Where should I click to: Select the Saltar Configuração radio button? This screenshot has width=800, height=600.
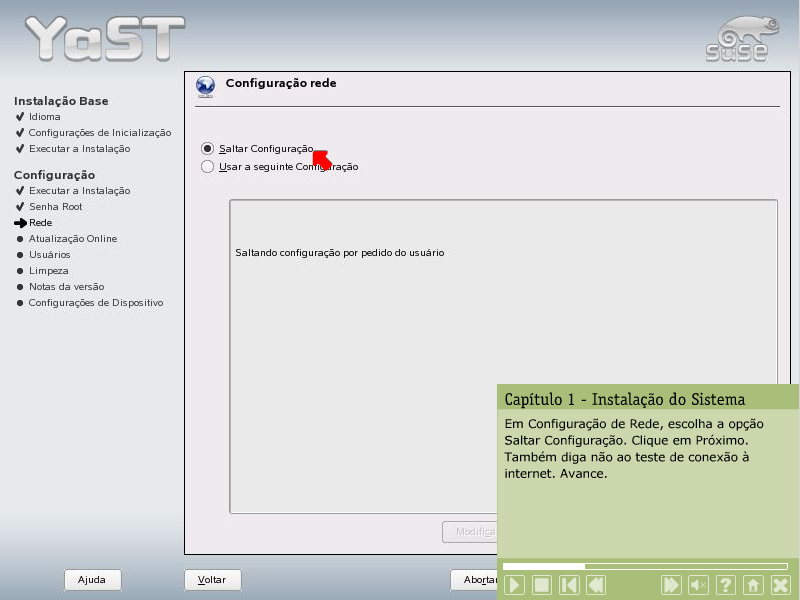coord(208,148)
